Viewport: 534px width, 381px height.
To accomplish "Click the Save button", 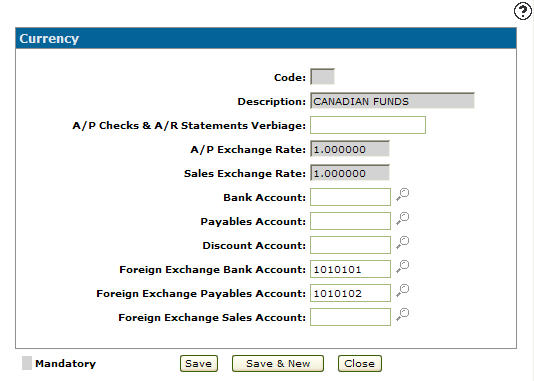I will [199, 364].
